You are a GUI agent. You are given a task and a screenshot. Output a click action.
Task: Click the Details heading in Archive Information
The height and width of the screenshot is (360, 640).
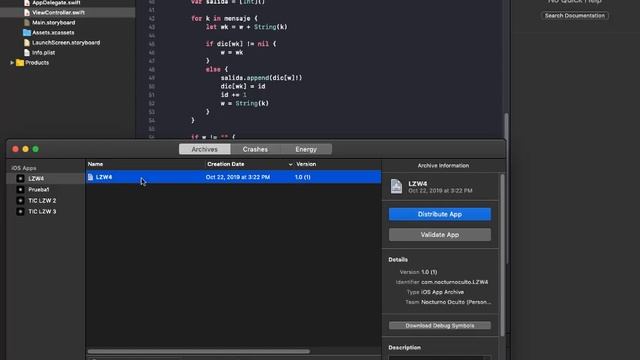point(398,260)
